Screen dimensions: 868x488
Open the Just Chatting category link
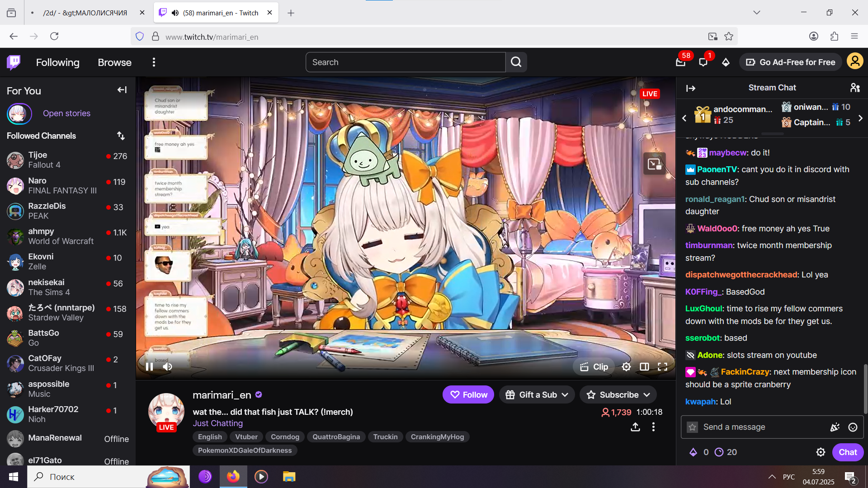(217, 423)
